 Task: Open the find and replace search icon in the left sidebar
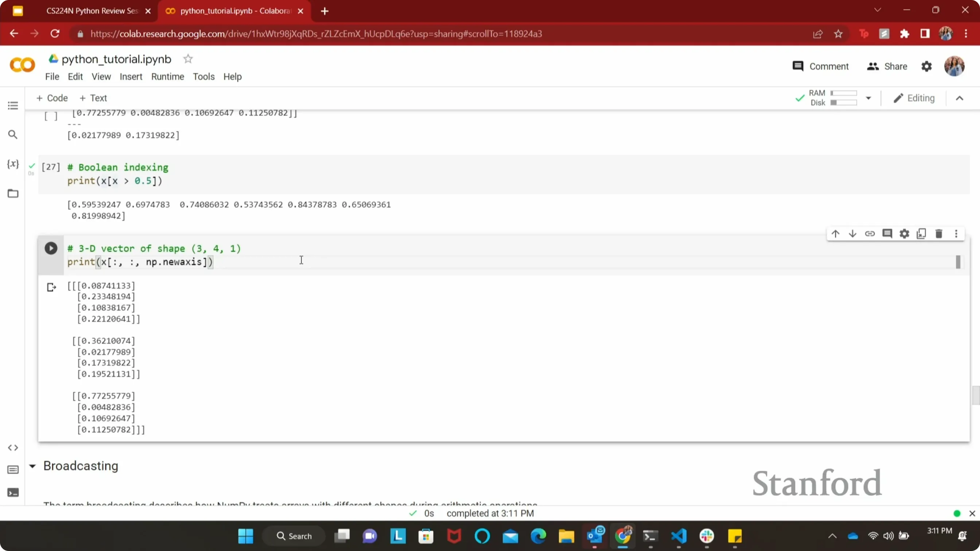(13, 134)
